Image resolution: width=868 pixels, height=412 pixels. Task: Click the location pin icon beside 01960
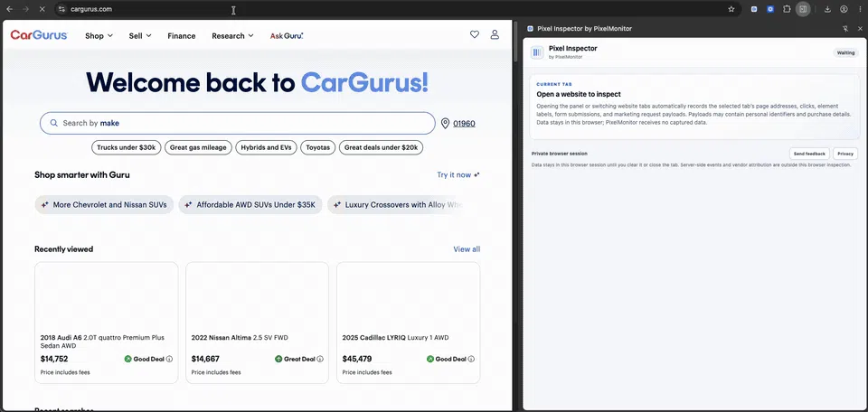(445, 123)
